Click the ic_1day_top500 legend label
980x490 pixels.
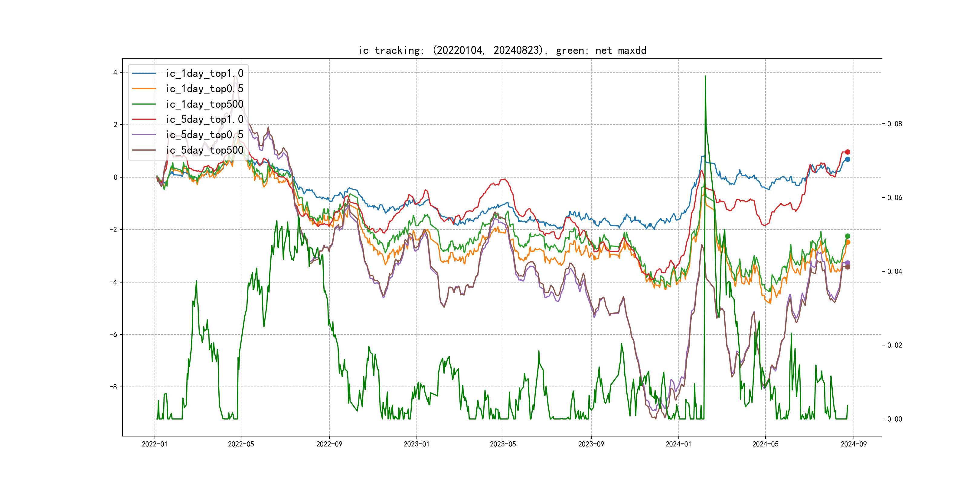[204, 104]
